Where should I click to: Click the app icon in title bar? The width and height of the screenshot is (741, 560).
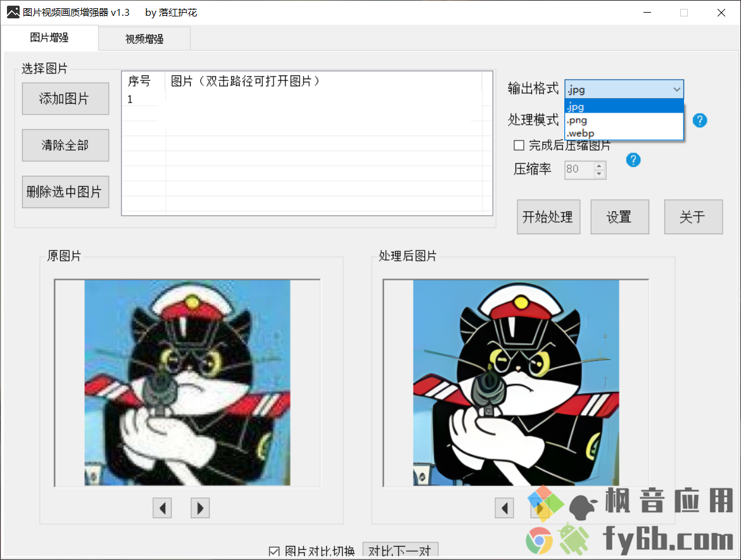coord(13,12)
